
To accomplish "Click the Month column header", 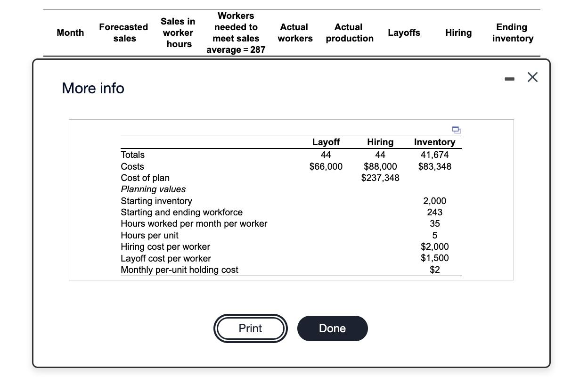I will [x=70, y=33].
